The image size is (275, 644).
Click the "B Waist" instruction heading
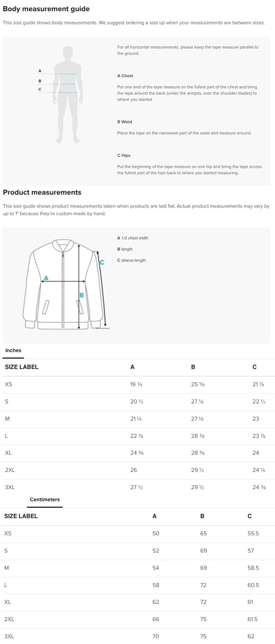coord(125,122)
